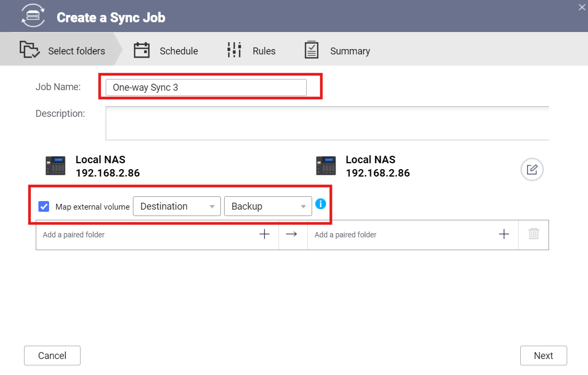
Task: Click the Select folders step icon
Action: click(x=29, y=50)
